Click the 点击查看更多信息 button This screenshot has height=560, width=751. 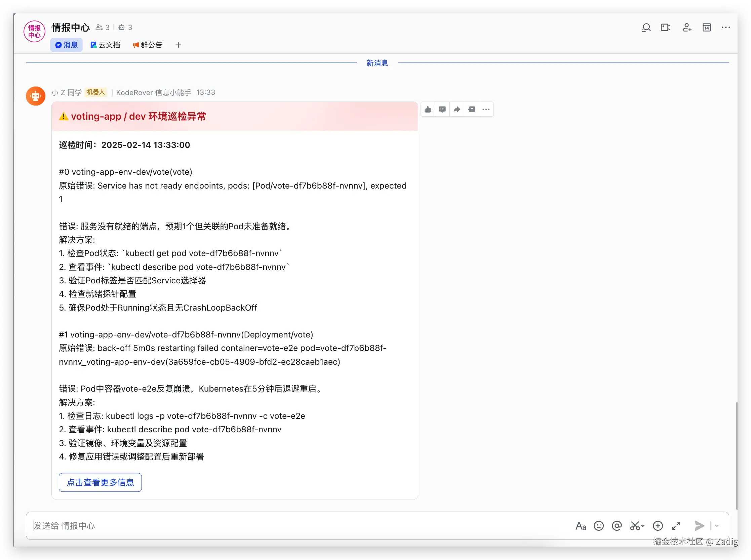(x=100, y=482)
